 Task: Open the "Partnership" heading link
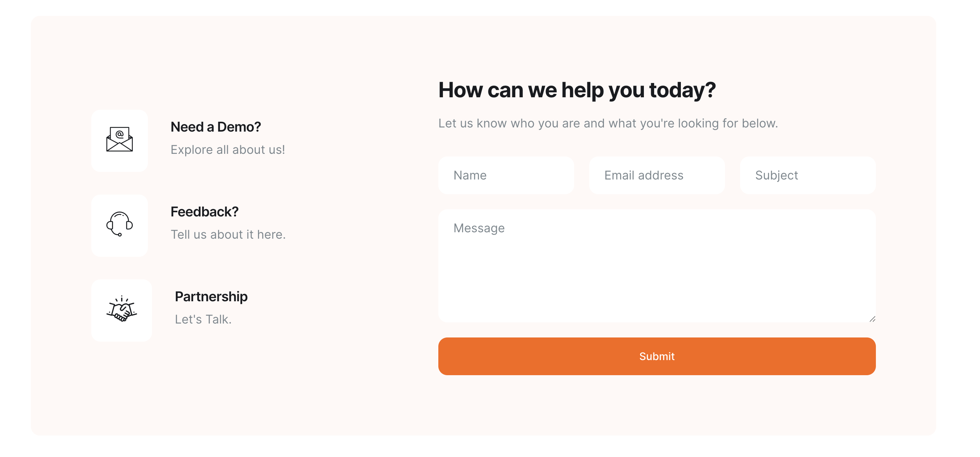click(211, 296)
